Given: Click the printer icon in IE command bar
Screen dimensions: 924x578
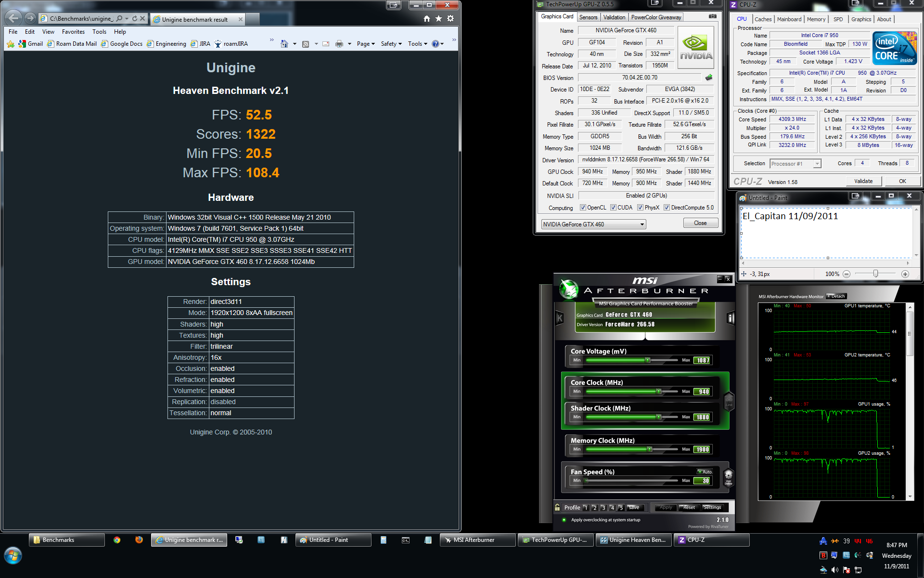Looking at the screenshot, I should click(339, 44).
